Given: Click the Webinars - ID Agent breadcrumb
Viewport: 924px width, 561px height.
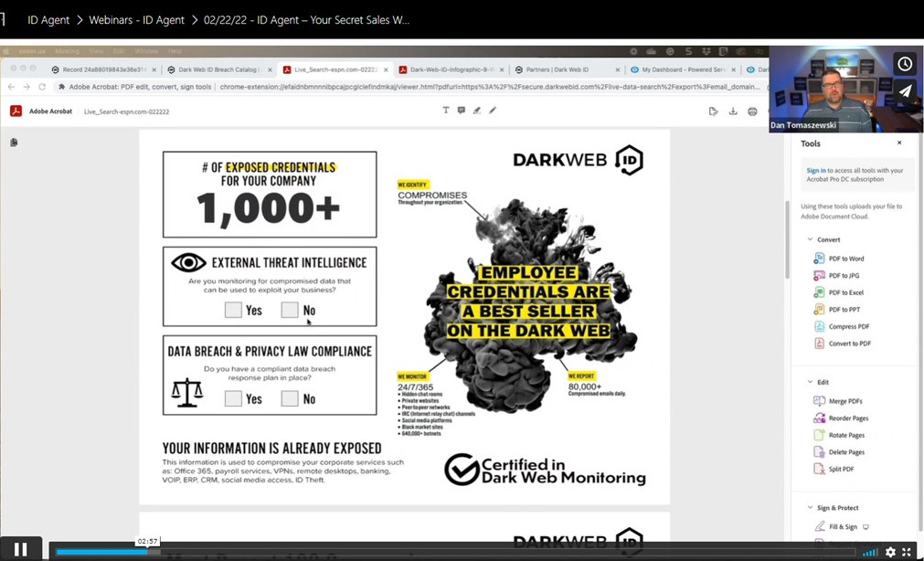Looking at the screenshot, I should (x=137, y=20).
